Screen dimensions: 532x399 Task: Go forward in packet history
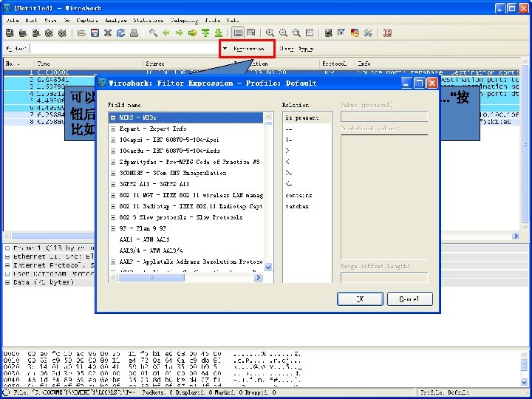180,33
